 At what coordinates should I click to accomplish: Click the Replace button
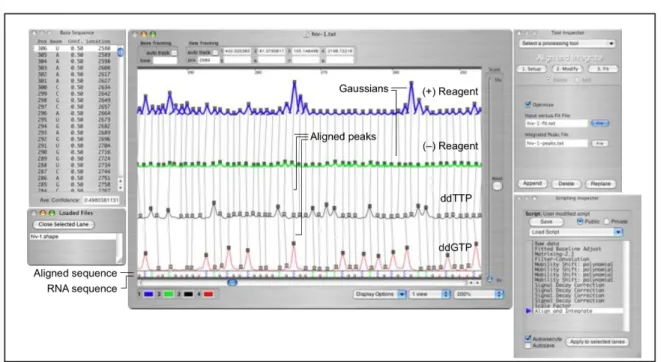(600, 184)
